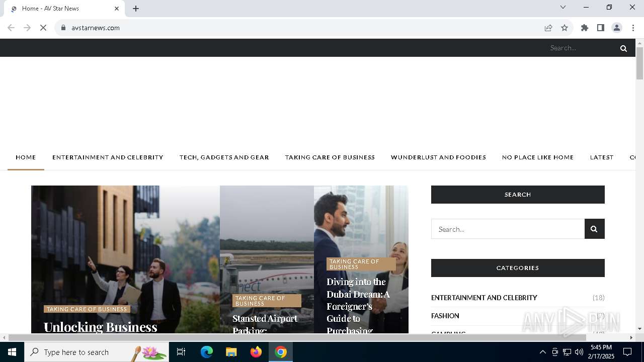This screenshot has height=362, width=644.
Task: Open Stansted Airport Parking article
Action: 265,324
